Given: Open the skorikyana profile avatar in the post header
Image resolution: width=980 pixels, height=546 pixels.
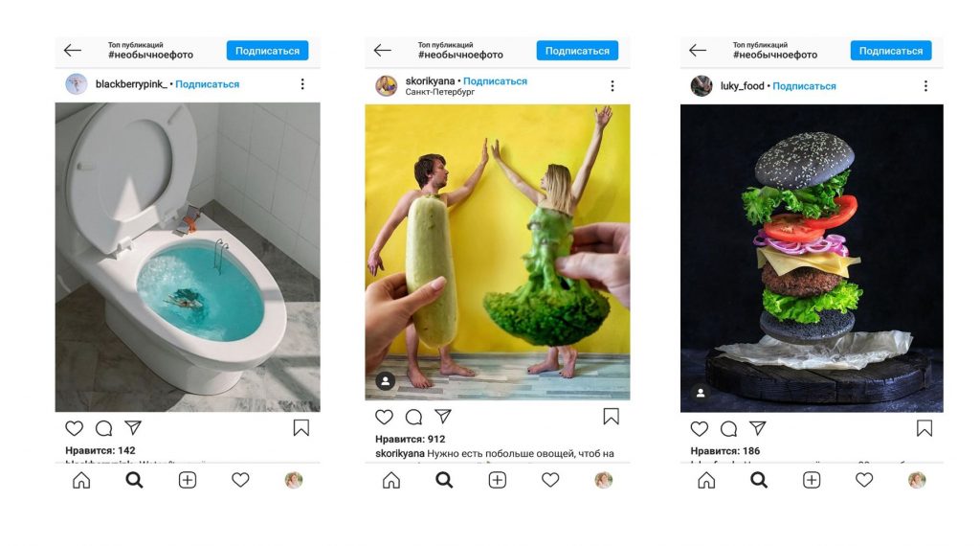Looking at the screenshot, I should (x=387, y=86).
